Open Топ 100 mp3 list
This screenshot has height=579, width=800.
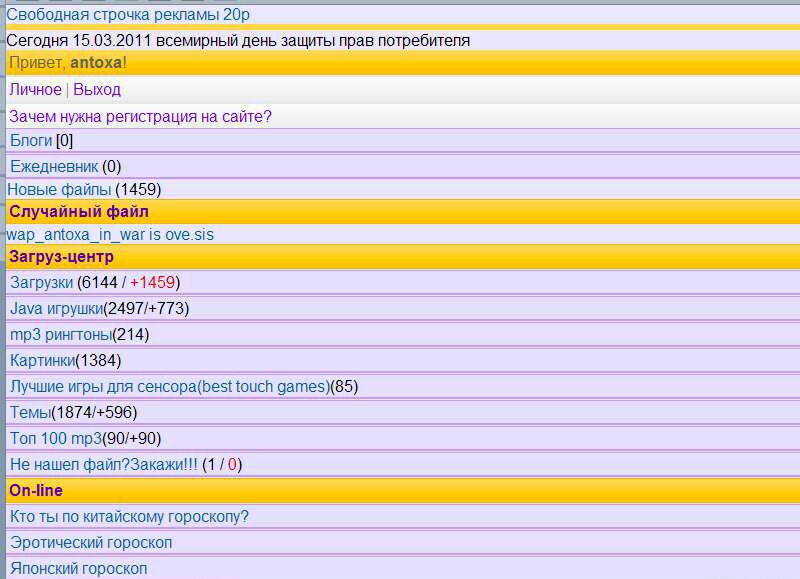pos(56,439)
